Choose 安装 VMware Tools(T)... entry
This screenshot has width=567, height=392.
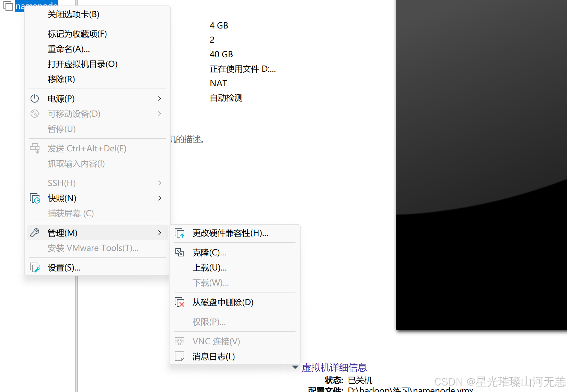97,248
